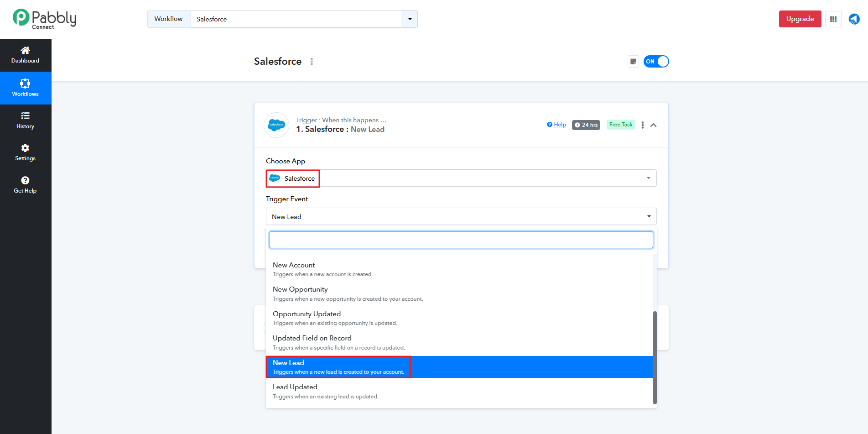Open the apps grid icon

click(x=833, y=19)
